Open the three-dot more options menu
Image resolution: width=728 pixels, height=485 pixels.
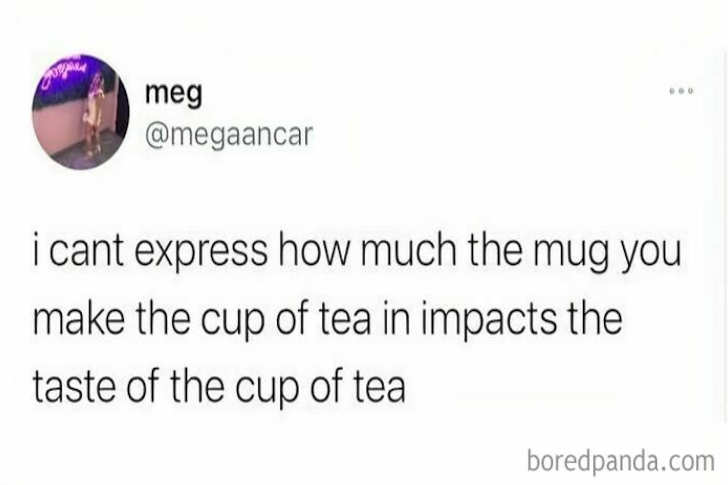coord(682,91)
